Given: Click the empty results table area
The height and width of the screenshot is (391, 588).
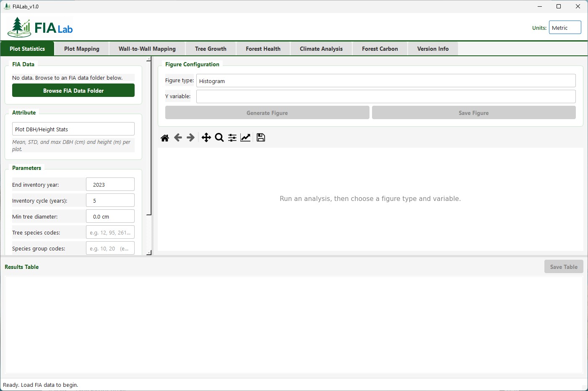Looking at the screenshot, I should pos(294,325).
